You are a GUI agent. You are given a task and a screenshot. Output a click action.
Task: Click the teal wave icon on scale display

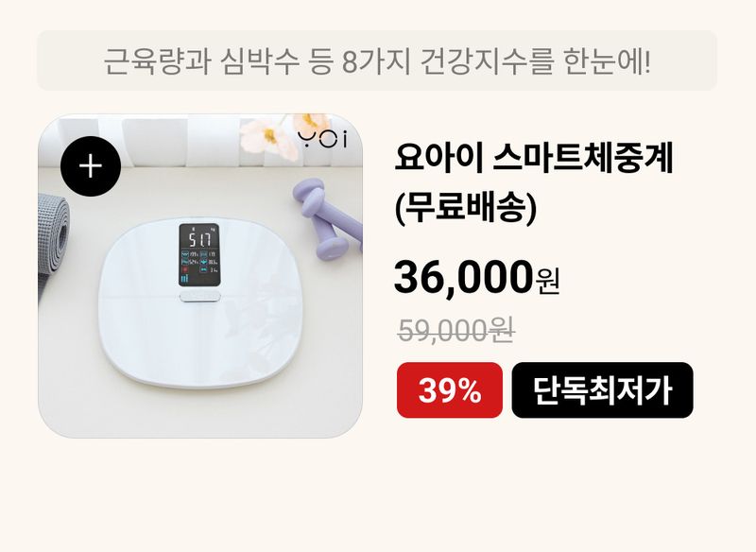click(184, 253)
